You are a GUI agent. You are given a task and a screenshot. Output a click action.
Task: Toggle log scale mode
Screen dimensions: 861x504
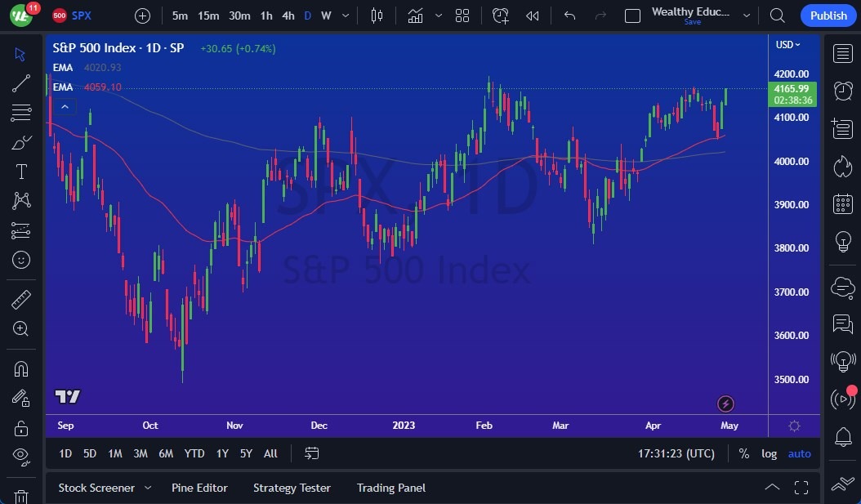pos(769,453)
